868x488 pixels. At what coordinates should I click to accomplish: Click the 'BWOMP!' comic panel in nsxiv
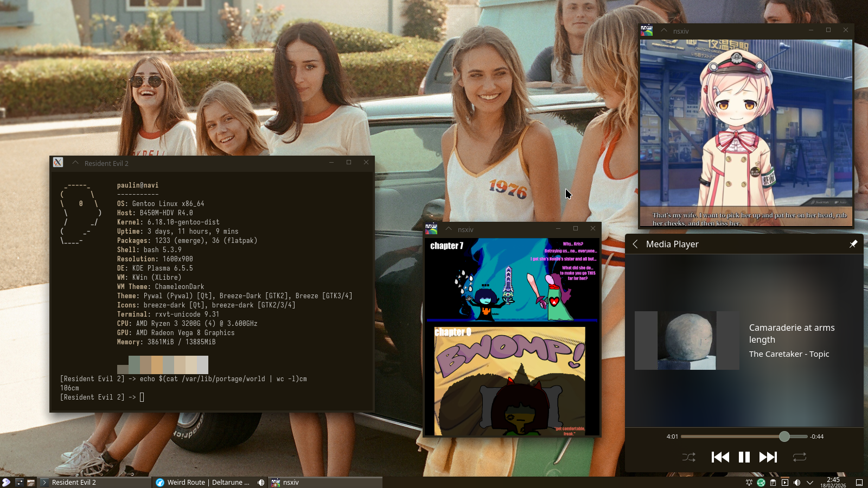coord(510,381)
